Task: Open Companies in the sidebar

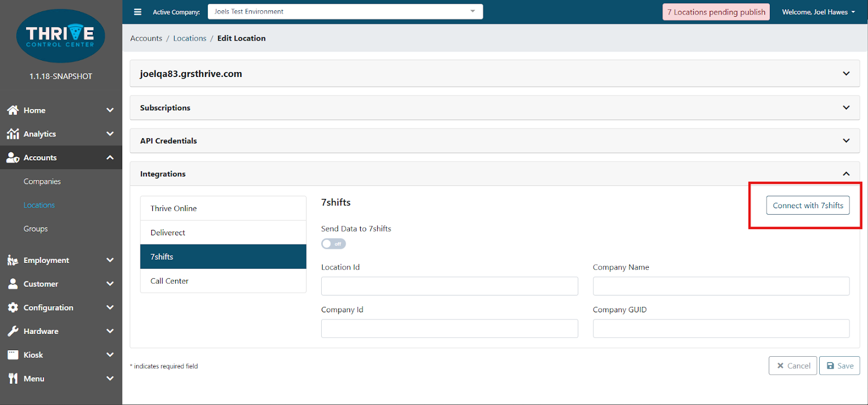Action: (x=42, y=182)
